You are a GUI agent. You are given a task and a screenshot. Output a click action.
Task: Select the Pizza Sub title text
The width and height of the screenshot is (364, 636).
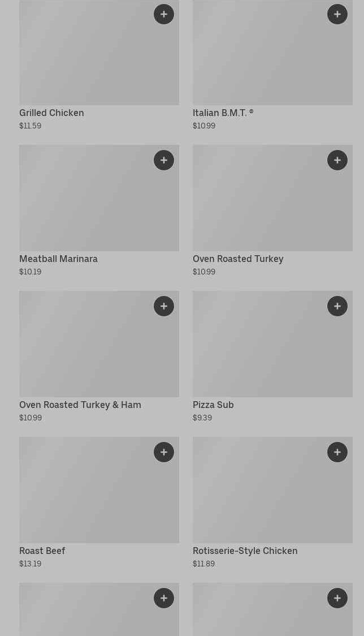point(213,405)
